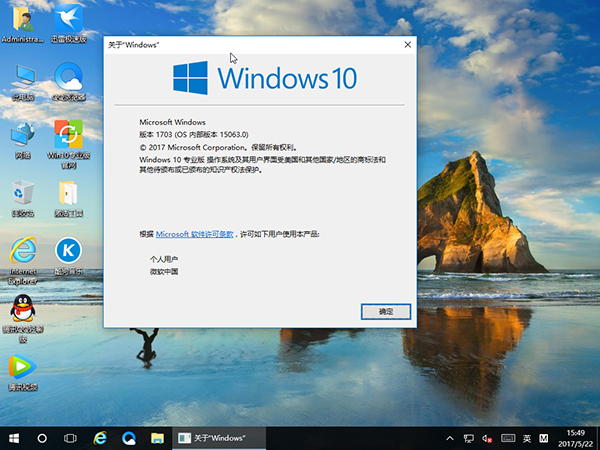Screen dimensions: 600x450
Task: Open the QQ penguin desktop icon
Action: coord(22,308)
